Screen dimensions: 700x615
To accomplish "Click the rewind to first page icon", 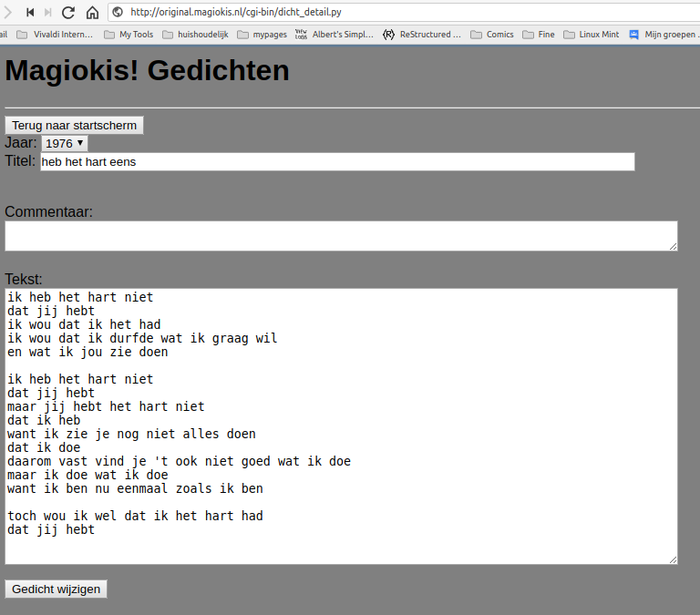I will click(30, 13).
